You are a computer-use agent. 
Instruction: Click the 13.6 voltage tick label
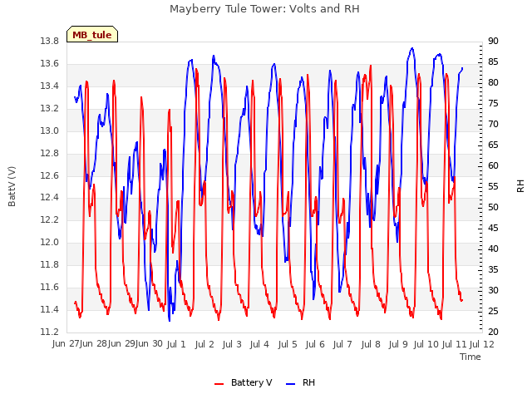coord(50,63)
